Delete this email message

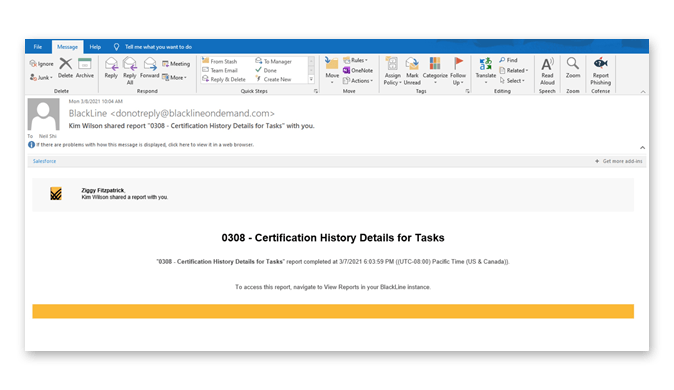pyautogui.click(x=65, y=68)
